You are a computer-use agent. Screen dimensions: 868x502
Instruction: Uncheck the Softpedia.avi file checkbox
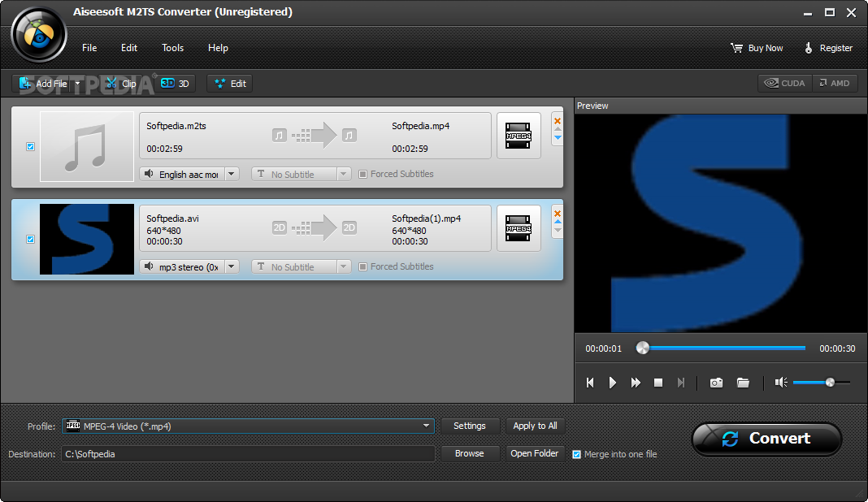pos(30,239)
